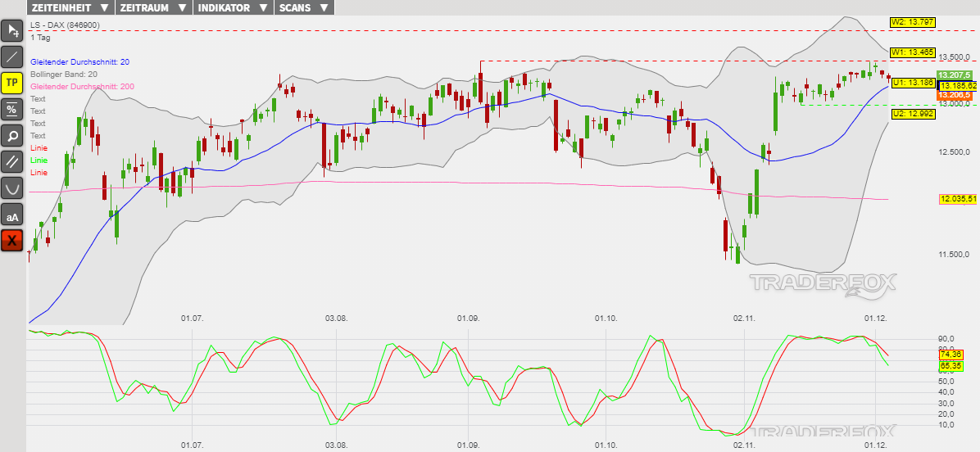This screenshot has height=452, width=980.
Task: Click the 10,0 stochastic axis label
Action: coord(946,425)
